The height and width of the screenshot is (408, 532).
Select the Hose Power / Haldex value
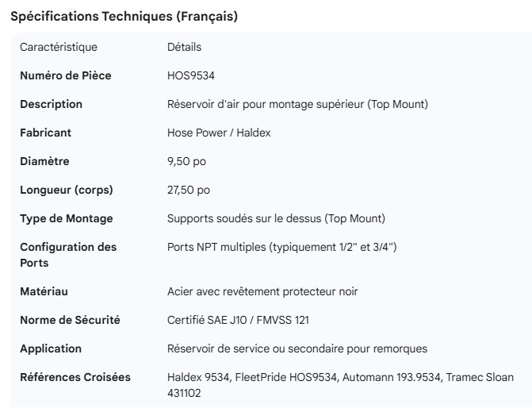219,133
